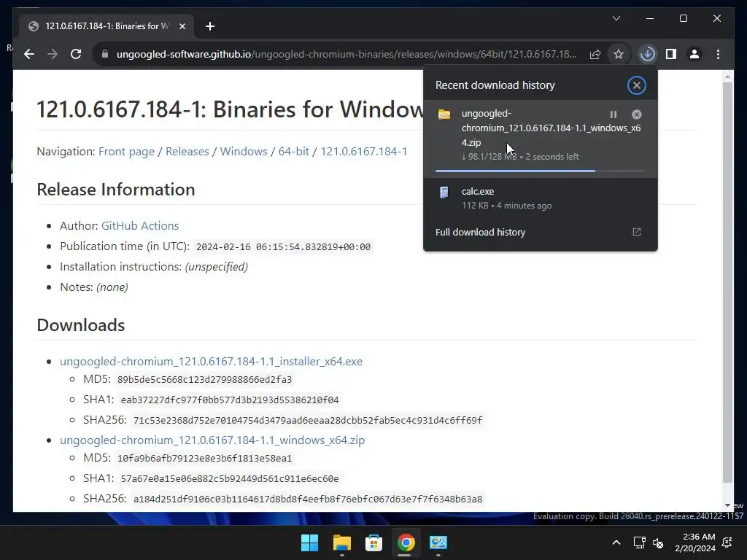Open Microsoft Store from the taskbar
Viewport: 747px width, 560px height.
(x=374, y=542)
